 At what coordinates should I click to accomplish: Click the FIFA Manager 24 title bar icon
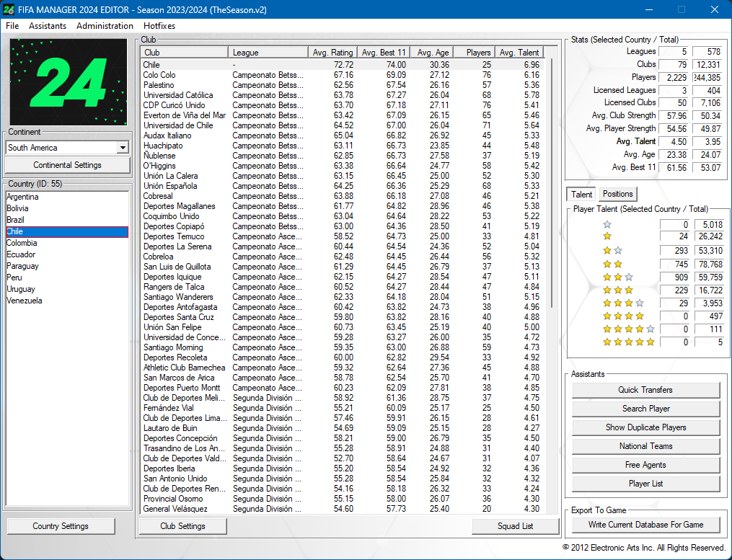(x=9, y=9)
